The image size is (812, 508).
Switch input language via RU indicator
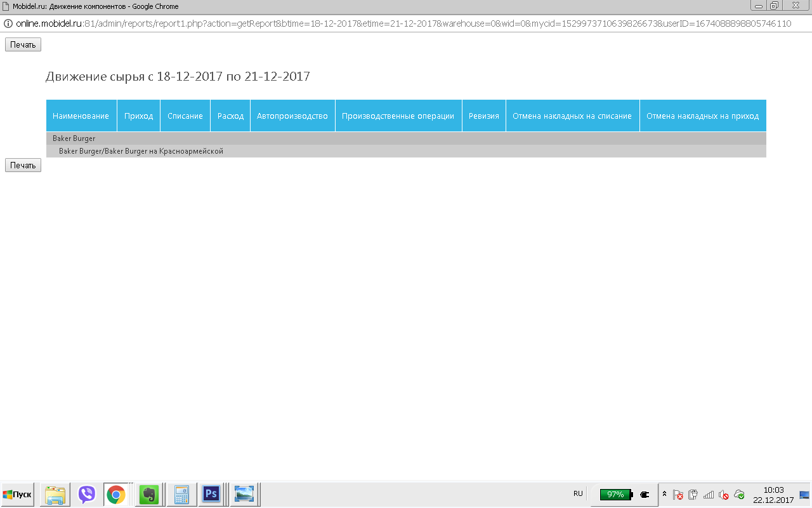point(578,493)
